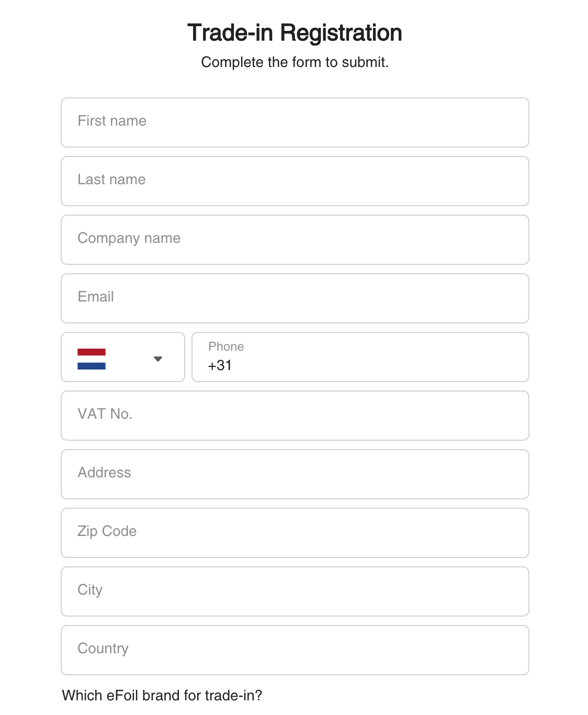This screenshot has height=715, width=588.
Task: Focus the First name field
Action: (x=295, y=122)
